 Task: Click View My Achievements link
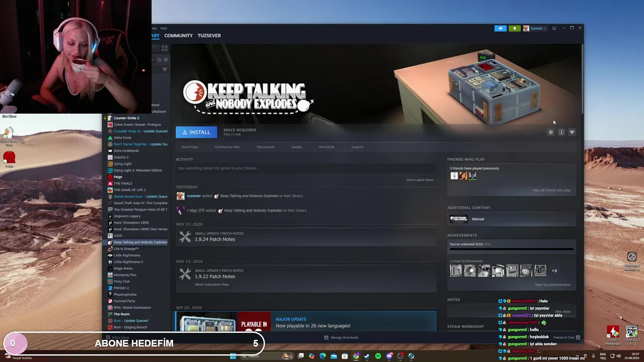click(x=552, y=285)
